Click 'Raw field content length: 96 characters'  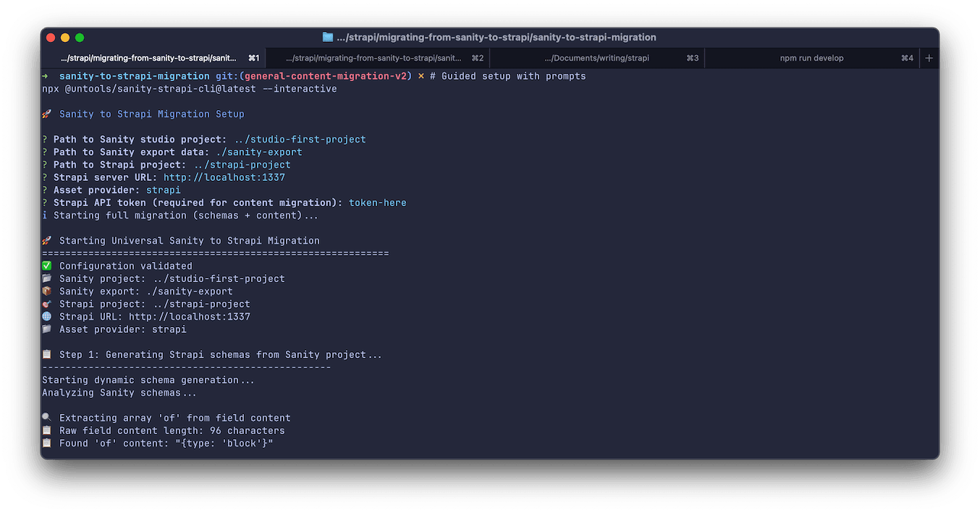[x=172, y=431]
